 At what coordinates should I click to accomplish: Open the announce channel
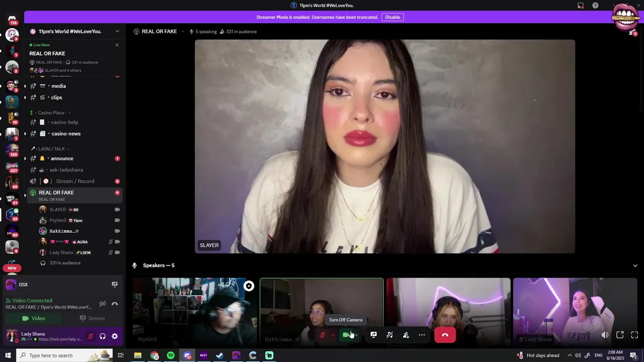coord(73,158)
